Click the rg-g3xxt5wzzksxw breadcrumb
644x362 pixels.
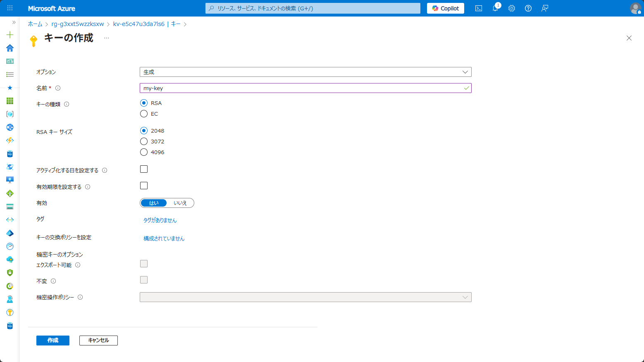coord(78,24)
